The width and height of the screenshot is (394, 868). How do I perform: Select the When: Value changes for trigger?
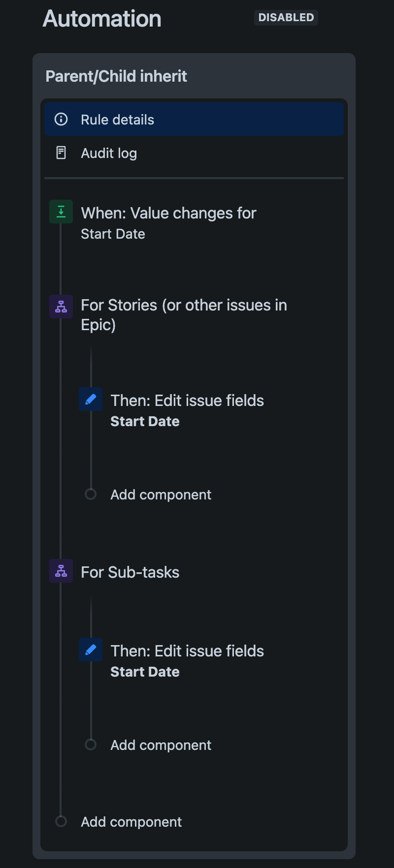[168, 213]
